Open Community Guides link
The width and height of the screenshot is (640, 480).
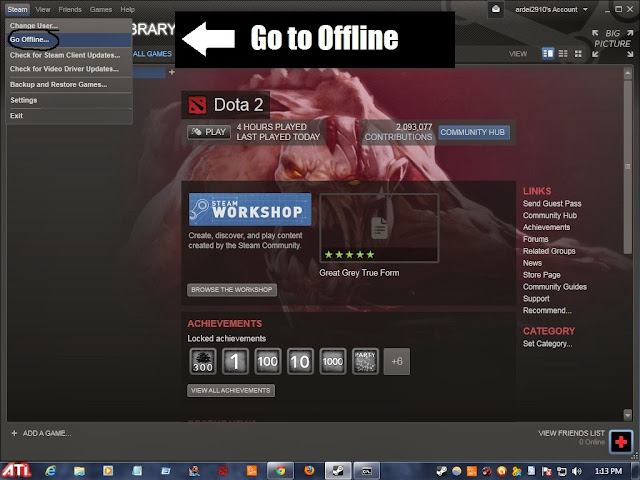coord(555,287)
